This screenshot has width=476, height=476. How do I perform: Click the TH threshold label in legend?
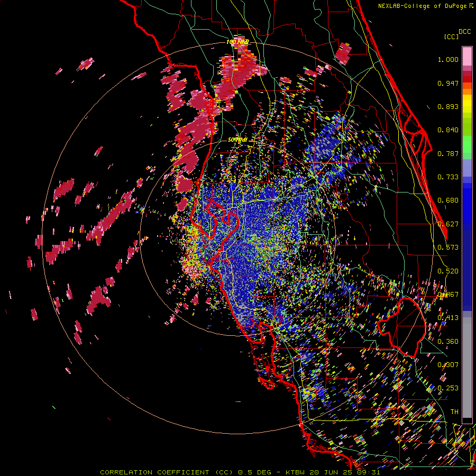[x=454, y=412]
